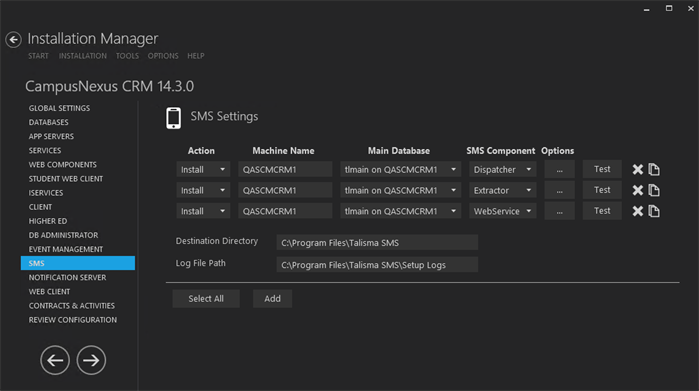
Task: Open DB ADMINISTRATOR section
Action: click(x=64, y=235)
